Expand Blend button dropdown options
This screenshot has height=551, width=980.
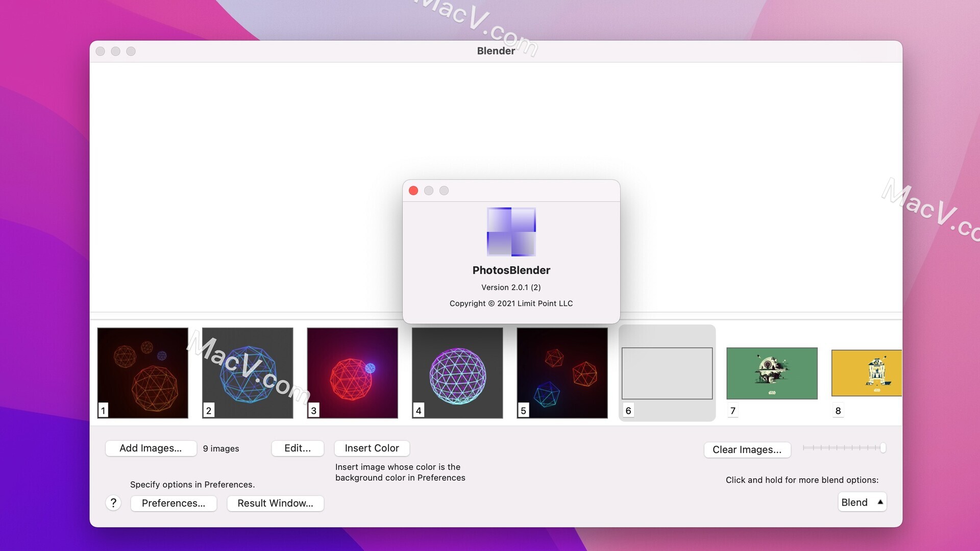[880, 502]
